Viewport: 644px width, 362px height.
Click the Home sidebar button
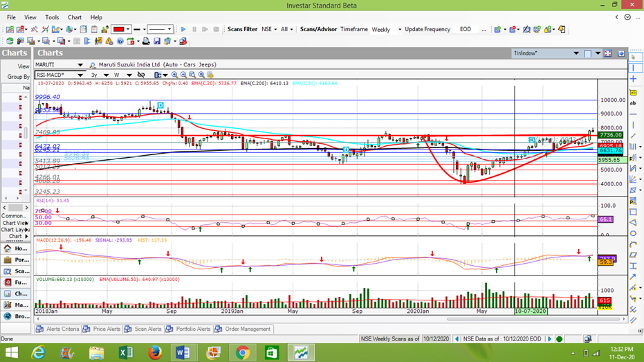(x=16, y=248)
